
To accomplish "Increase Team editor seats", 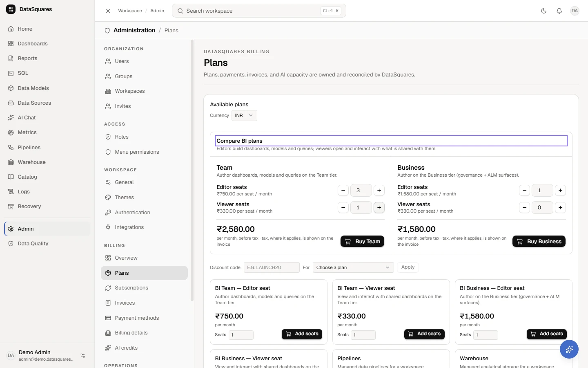I will (379, 191).
